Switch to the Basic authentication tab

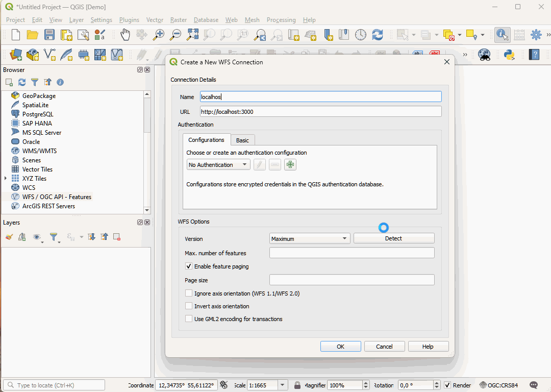tap(242, 140)
